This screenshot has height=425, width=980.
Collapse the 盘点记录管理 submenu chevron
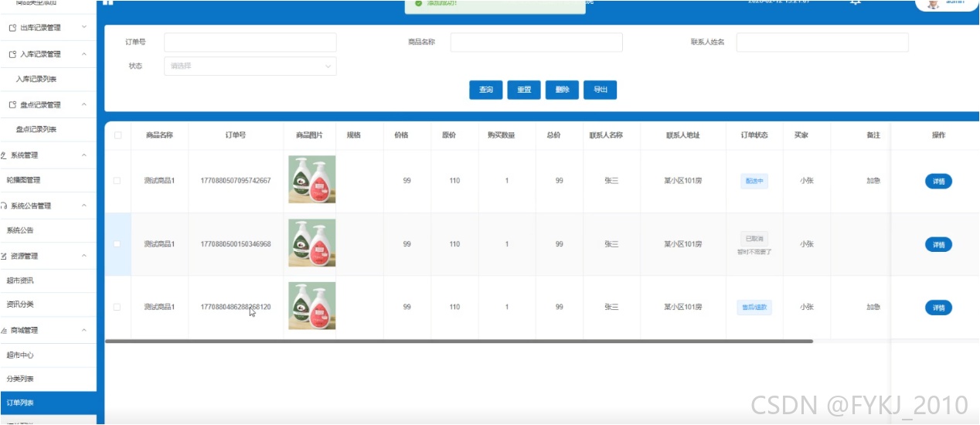83,105
